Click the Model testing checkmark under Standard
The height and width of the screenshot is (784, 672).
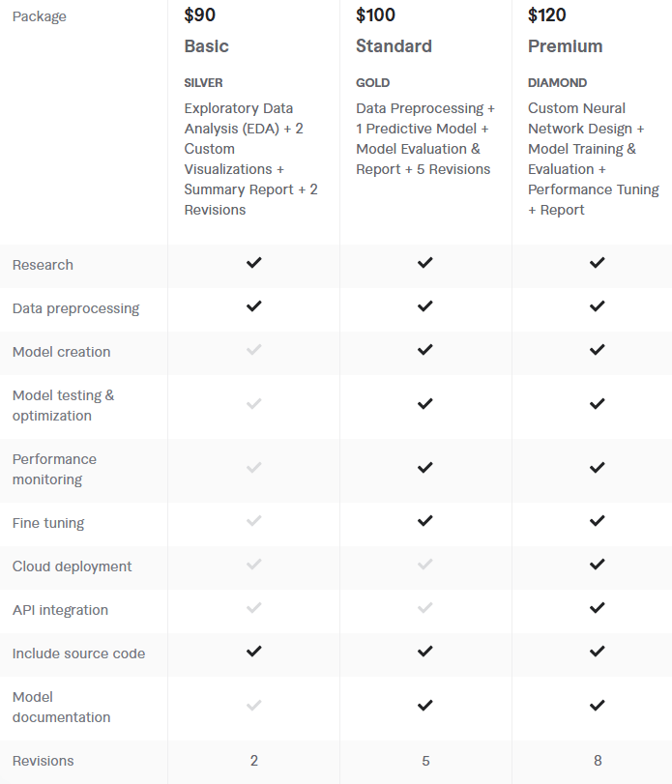[425, 404]
